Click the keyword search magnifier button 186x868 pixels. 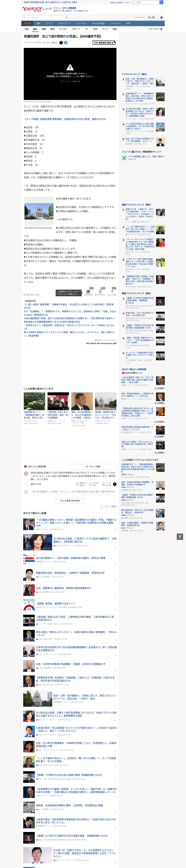pyautogui.click(x=66, y=18)
